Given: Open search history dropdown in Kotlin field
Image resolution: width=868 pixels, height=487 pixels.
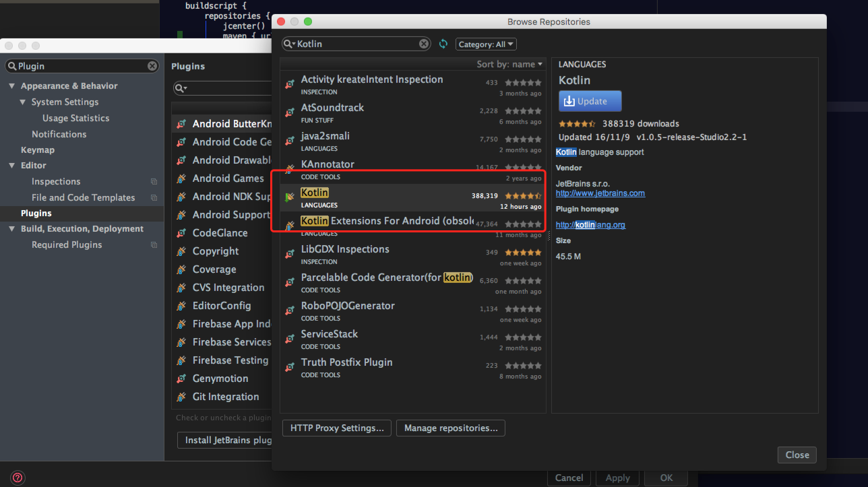Looking at the screenshot, I should (290, 44).
